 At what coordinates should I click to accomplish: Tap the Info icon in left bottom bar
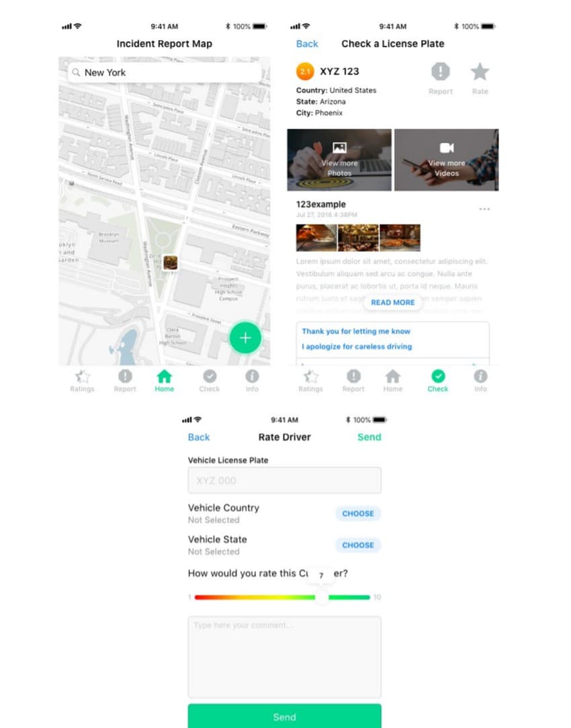pyautogui.click(x=252, y=379)
